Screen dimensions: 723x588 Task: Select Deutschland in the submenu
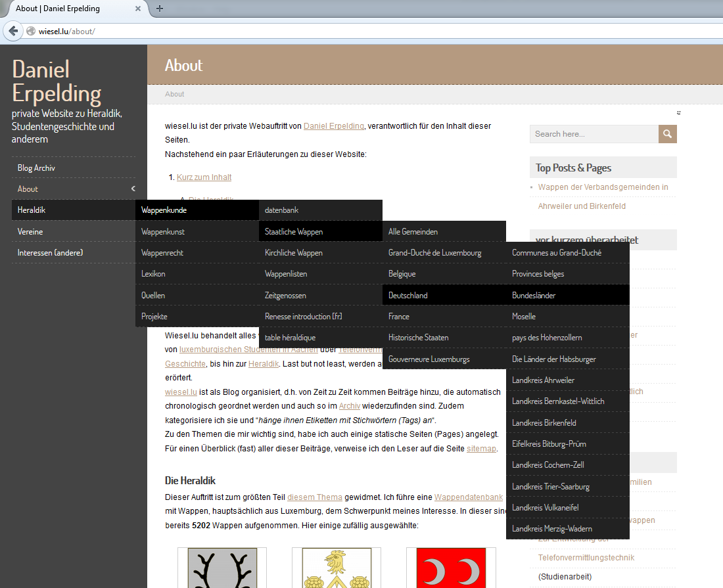408,296
